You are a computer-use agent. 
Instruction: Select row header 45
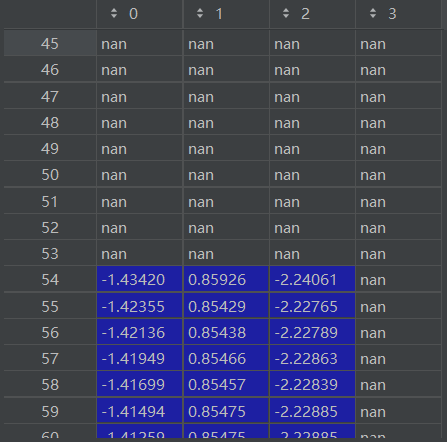pyautogui.click(x=50, y=43)
